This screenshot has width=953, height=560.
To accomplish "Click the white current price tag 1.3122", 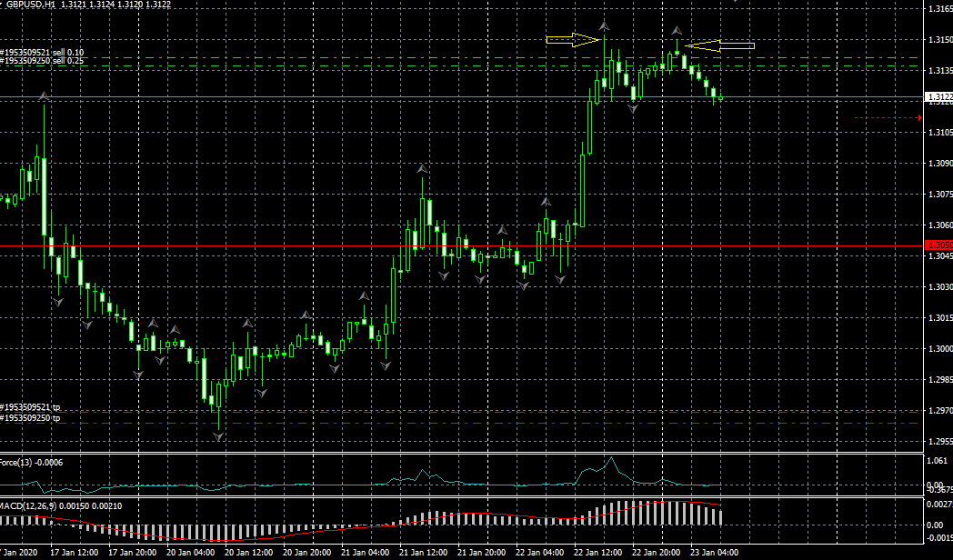I will (938, 97).
